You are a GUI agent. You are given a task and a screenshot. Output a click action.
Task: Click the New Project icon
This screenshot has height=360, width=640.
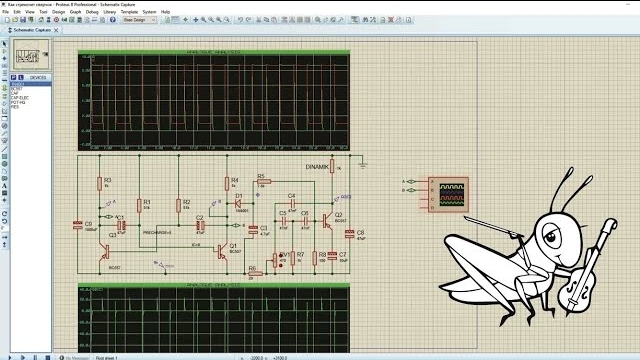tap(7, 20)
